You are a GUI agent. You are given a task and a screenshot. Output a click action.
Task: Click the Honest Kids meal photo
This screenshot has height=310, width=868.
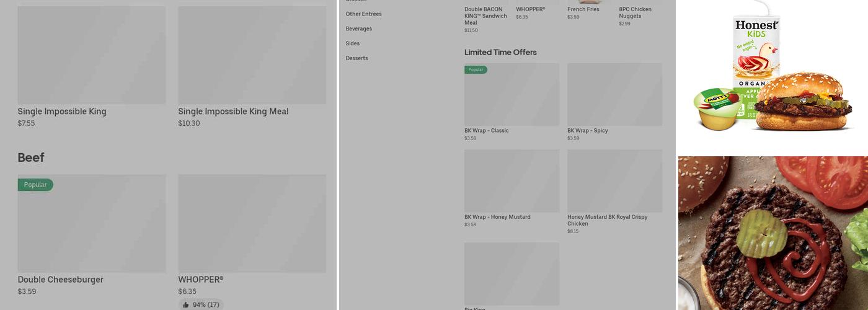772,71
